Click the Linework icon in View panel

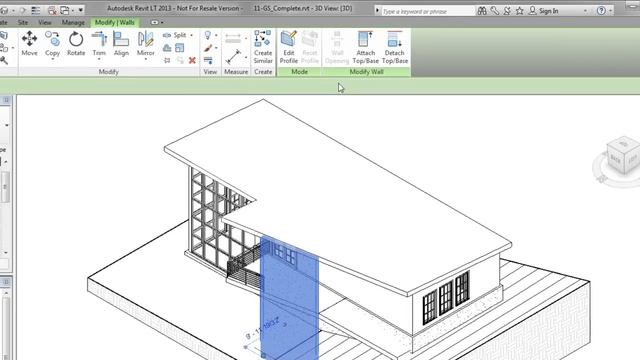coord(208,61)
